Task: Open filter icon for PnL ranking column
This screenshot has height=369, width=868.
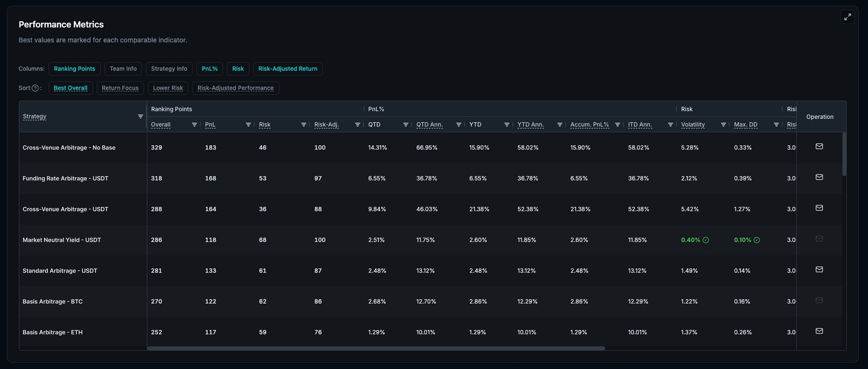Action: (248, 124)
